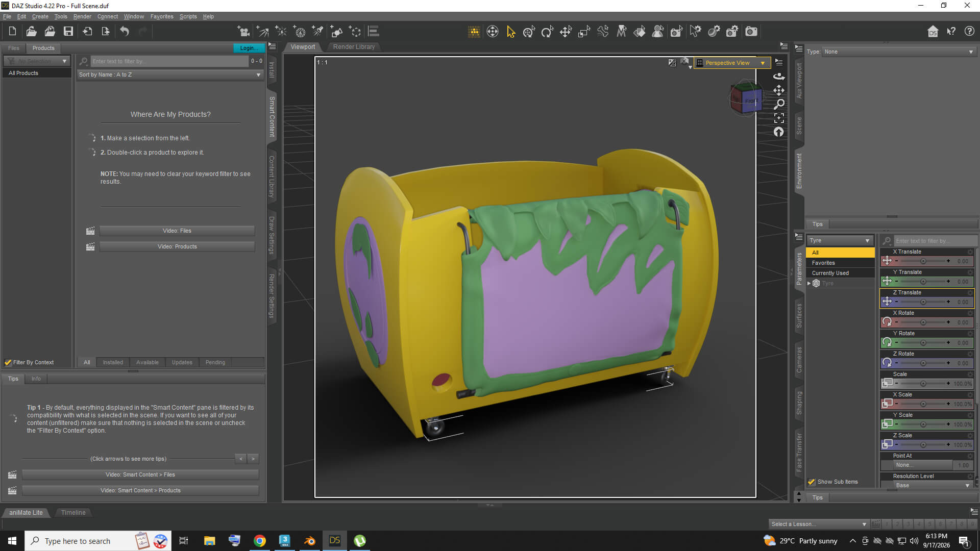Open the Perspective View dropdown
The image size is (980, 551).
point(732,63)
